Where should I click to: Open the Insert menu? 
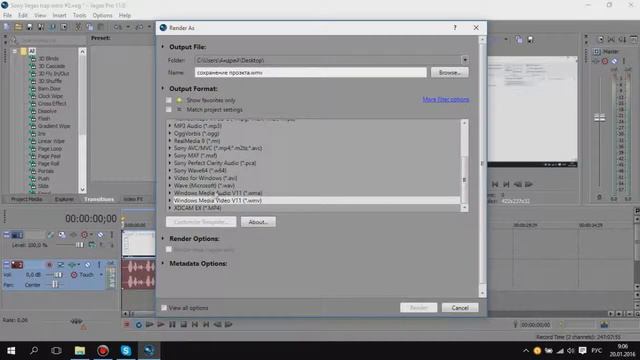(59, 16)
